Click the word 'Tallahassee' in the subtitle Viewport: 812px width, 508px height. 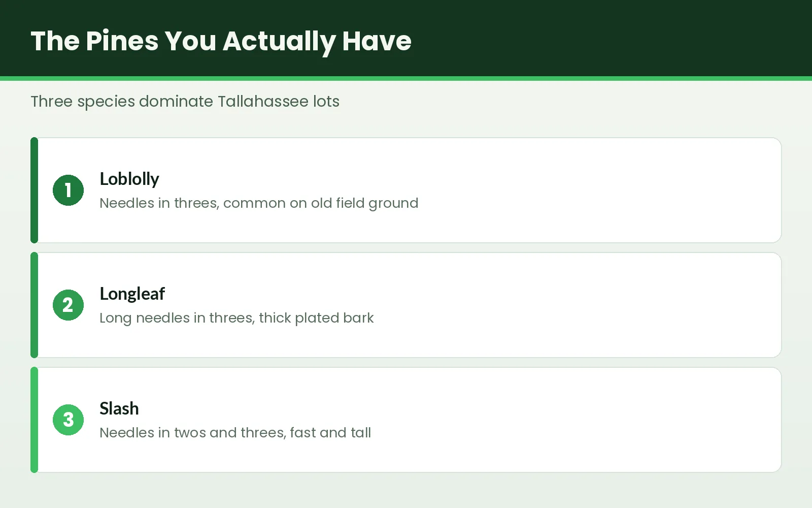[x=263, y=102]
